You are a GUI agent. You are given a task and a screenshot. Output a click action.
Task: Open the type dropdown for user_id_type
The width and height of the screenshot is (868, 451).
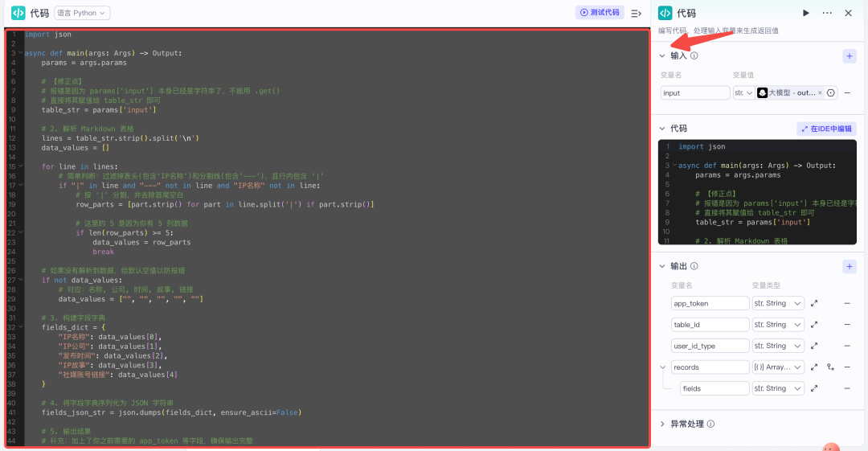778,346
